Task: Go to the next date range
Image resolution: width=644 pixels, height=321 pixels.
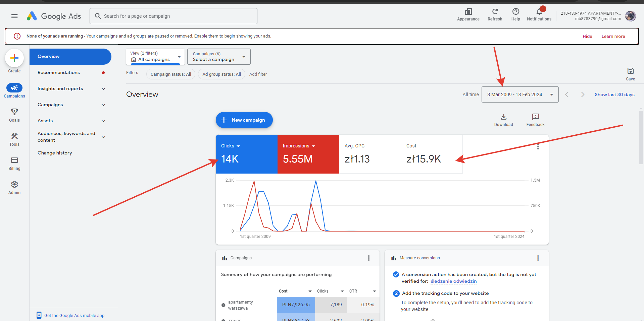Action: (583, 94)
